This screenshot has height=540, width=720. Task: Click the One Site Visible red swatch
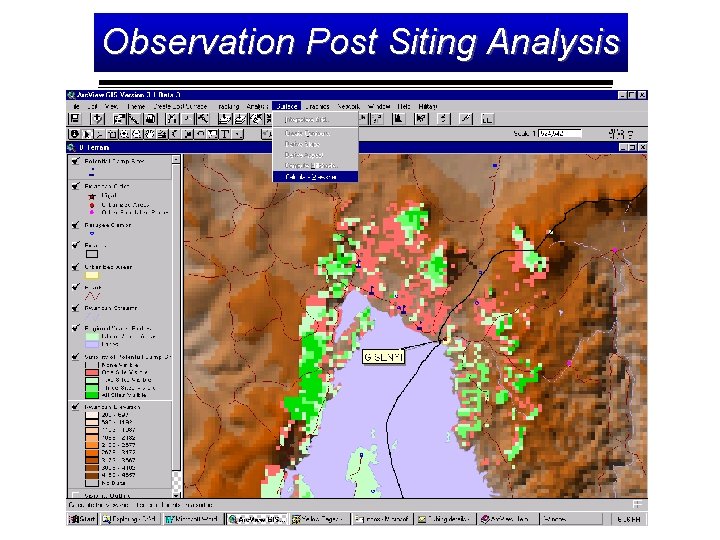point(92,372)
